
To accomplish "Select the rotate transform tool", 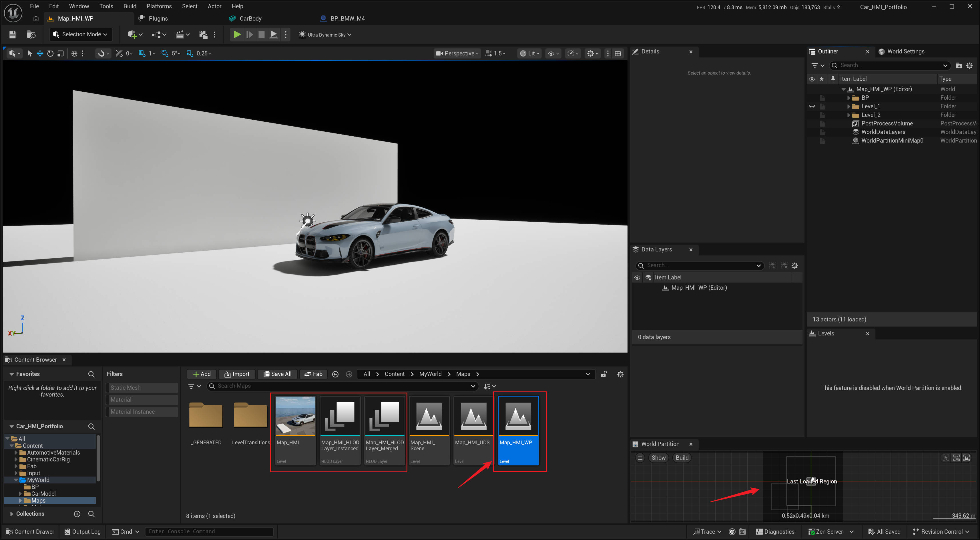I will [x=50, y=54].
